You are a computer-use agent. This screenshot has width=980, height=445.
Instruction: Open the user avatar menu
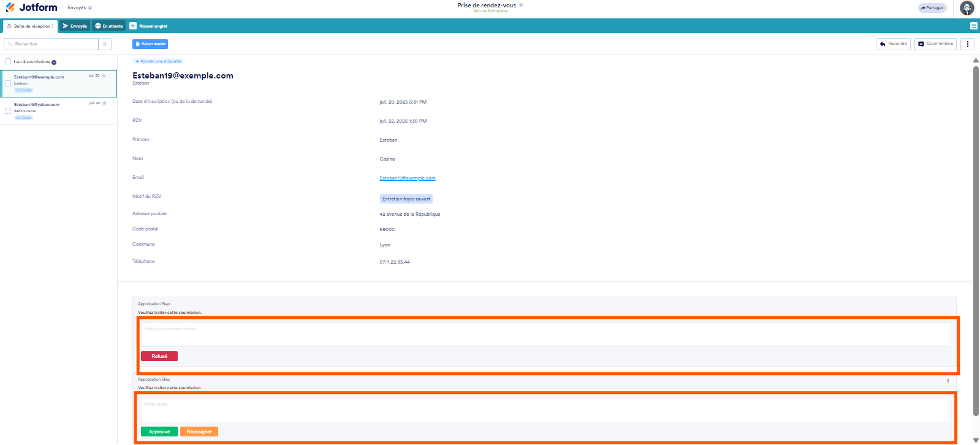(967, 8)
